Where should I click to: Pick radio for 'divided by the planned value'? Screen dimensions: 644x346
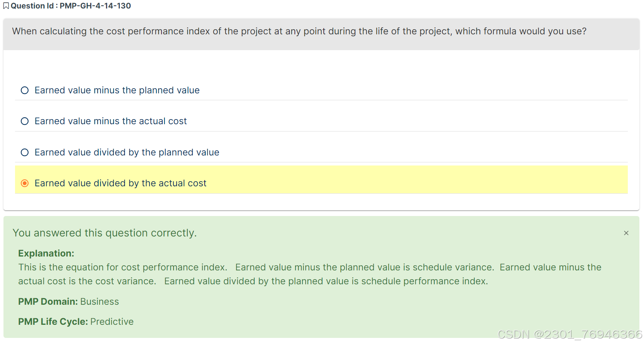point(25,152)
